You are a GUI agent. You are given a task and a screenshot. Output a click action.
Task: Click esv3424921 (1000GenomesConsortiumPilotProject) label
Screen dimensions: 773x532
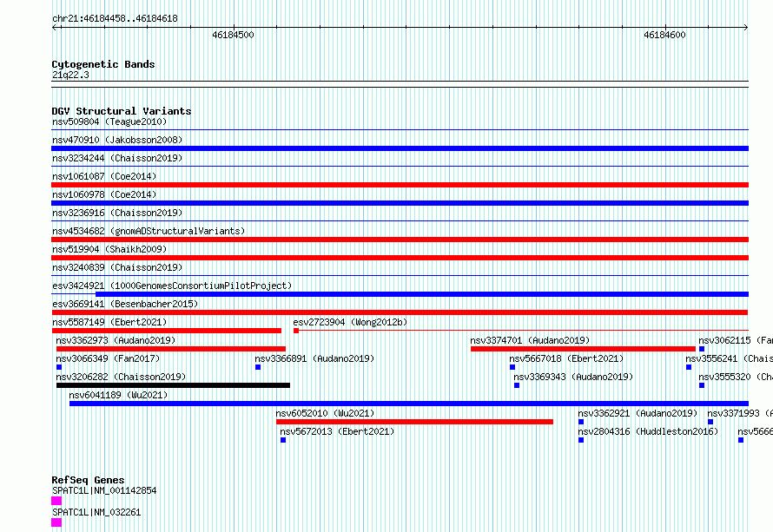172,286
